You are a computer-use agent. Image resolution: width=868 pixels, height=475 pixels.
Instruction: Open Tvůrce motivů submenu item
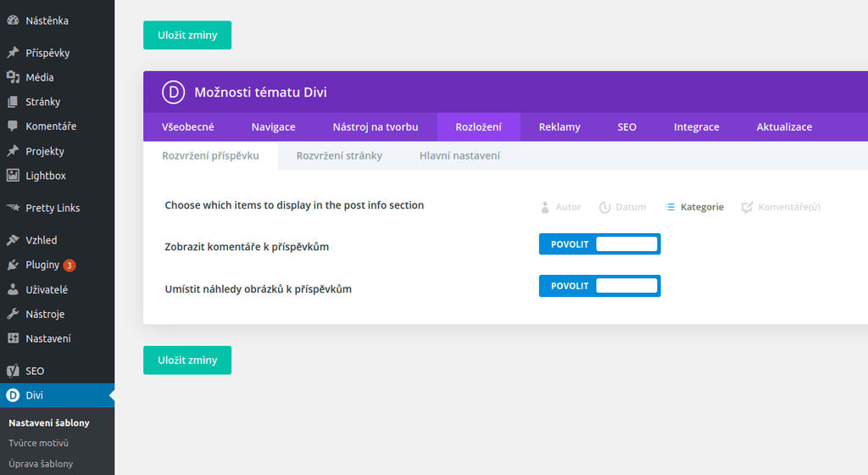pyautogui.click(x=39, y=443)
